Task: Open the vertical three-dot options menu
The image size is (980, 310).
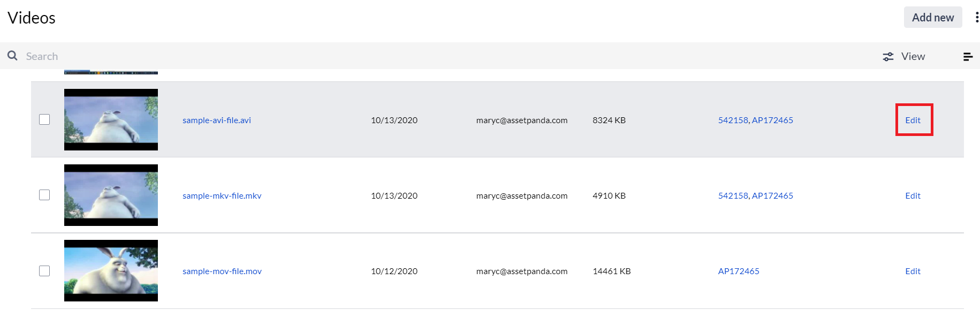Action: point(977,17)
